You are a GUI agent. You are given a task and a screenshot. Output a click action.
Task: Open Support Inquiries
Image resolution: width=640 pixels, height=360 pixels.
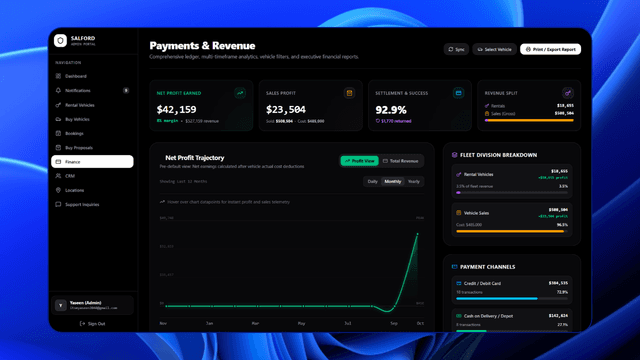[92, 204]
